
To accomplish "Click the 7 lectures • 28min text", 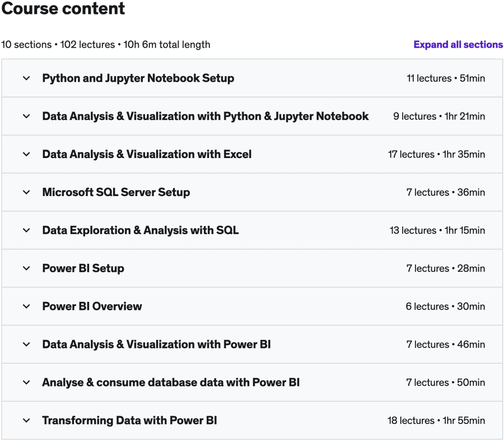I will [446, 268].
